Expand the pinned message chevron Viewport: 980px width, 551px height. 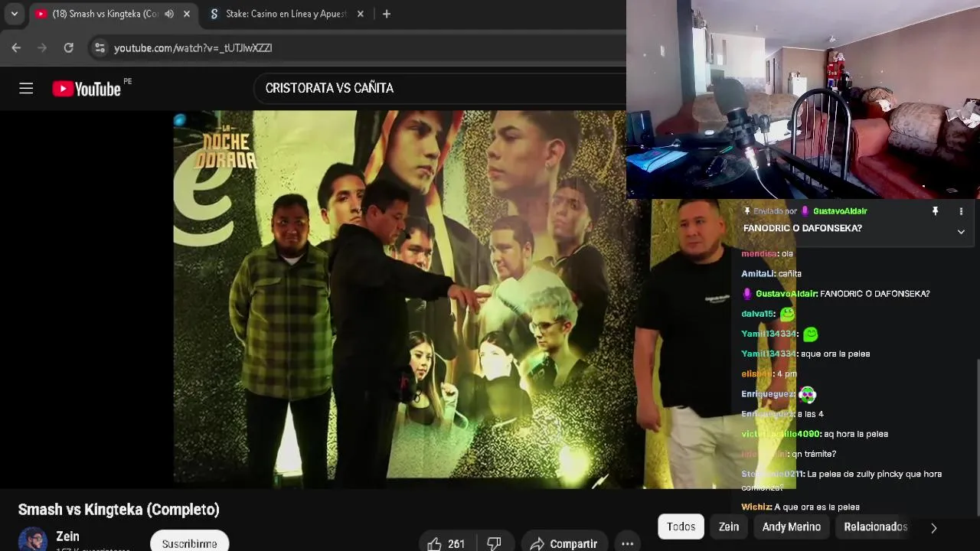coord(961,231)
